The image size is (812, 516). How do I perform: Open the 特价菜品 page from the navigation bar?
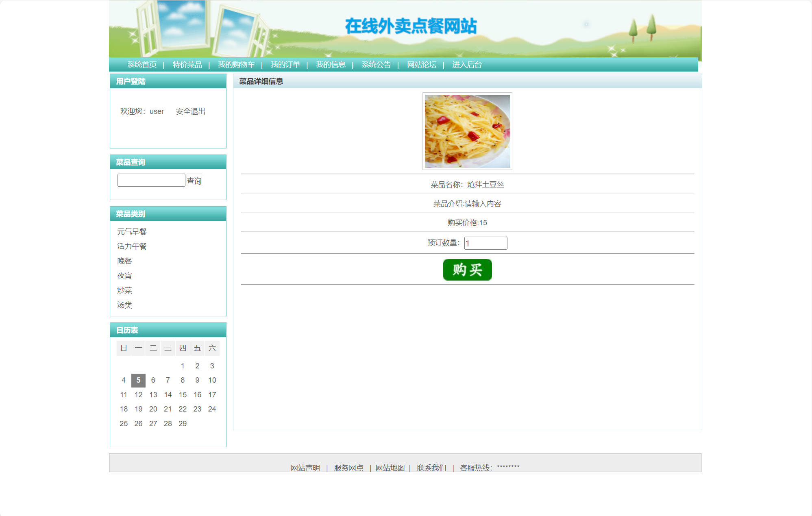click(187, 64)
